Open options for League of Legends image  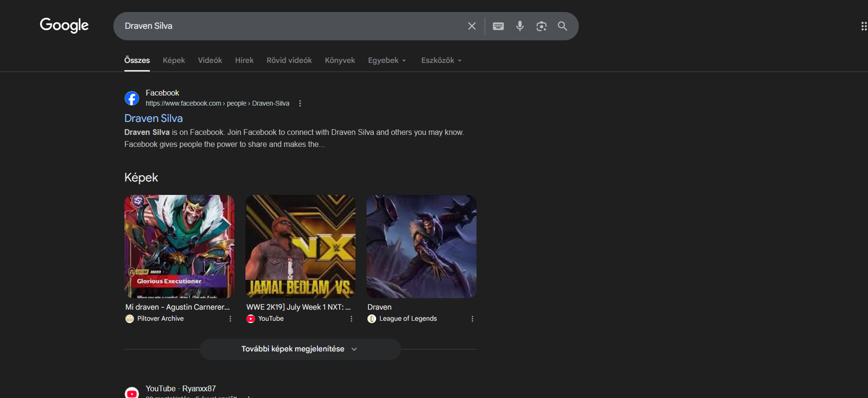473,319
